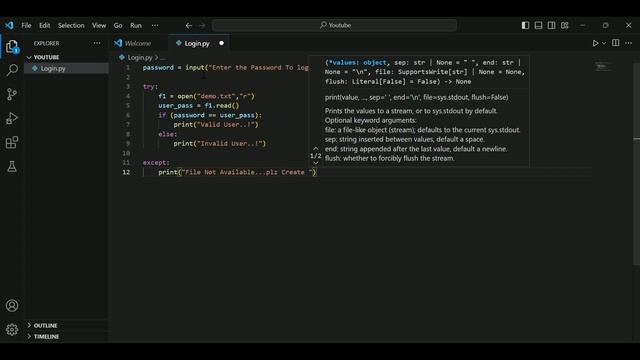Click the vertical editor scrollbar
640x360 pixels.
(636, 163)
